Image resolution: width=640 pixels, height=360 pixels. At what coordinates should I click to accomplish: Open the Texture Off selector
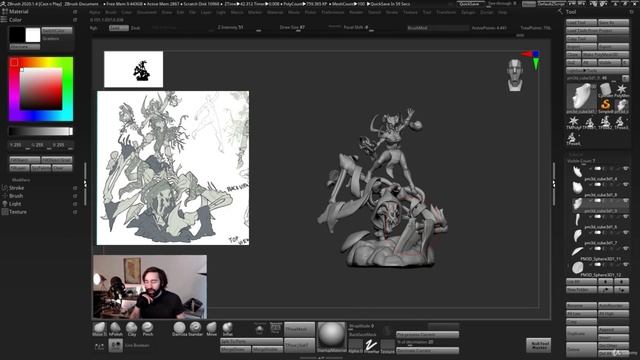tap(387, 346)
